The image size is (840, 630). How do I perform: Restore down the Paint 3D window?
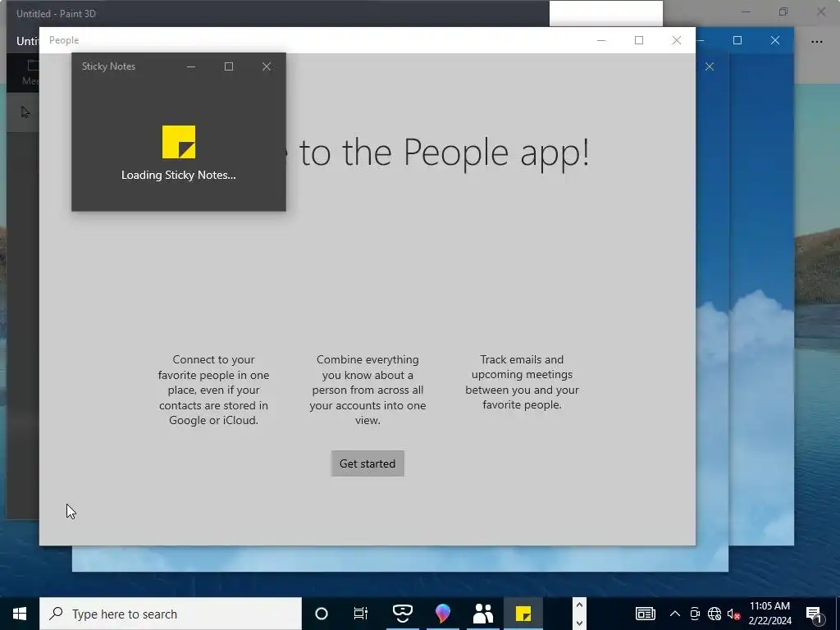tap(783, 11)
